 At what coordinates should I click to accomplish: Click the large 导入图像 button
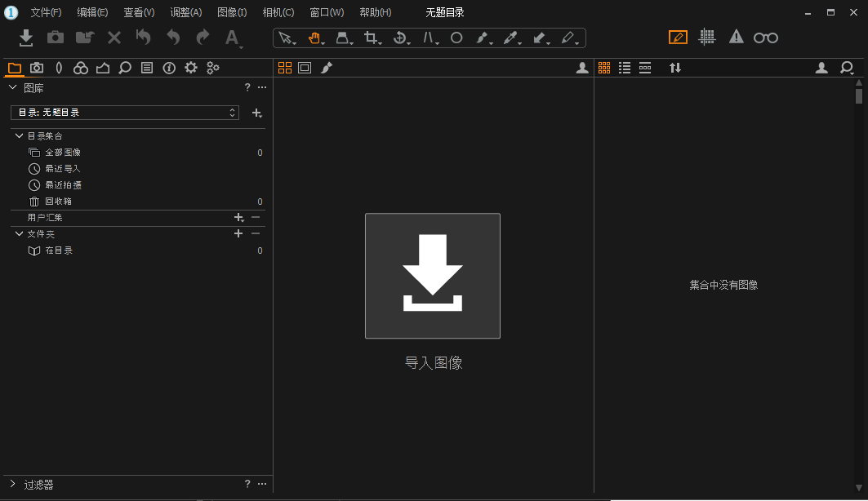tap(432, 275)
